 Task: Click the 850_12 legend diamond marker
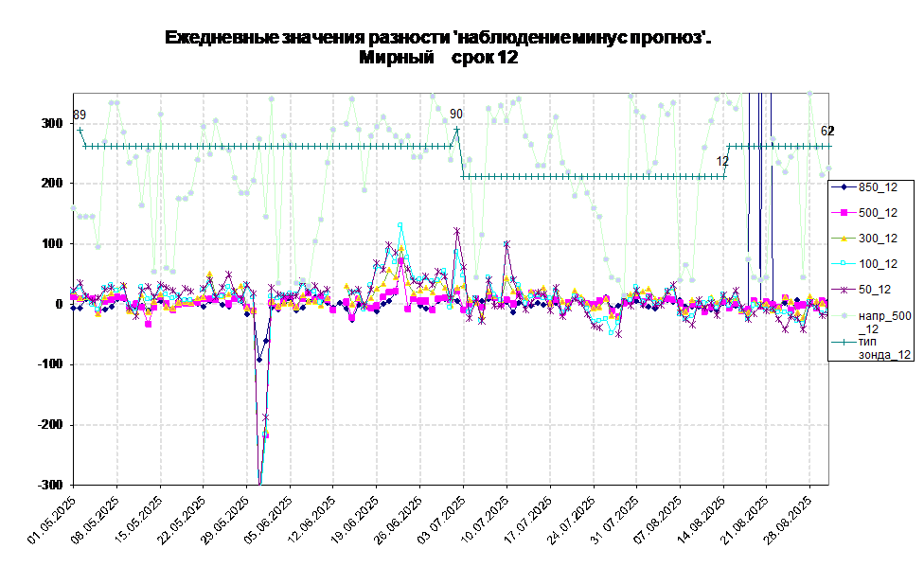[843, 187]
